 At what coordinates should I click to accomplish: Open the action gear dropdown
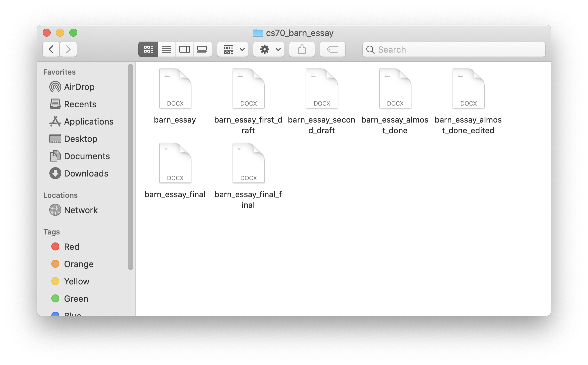(x=268, y=49)
